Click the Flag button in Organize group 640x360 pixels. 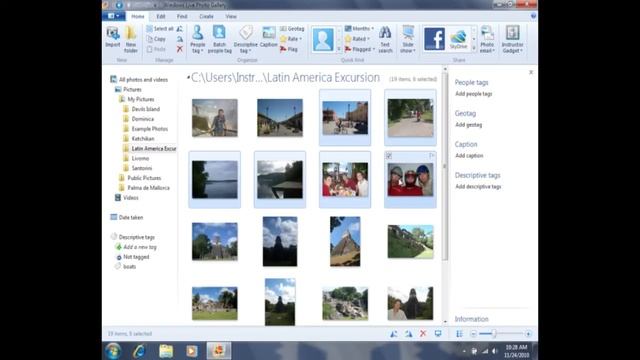point(289,49)
